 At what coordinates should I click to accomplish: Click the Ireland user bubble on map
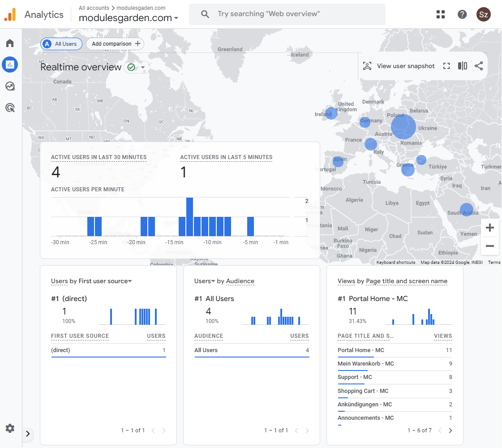click(331, 113)
